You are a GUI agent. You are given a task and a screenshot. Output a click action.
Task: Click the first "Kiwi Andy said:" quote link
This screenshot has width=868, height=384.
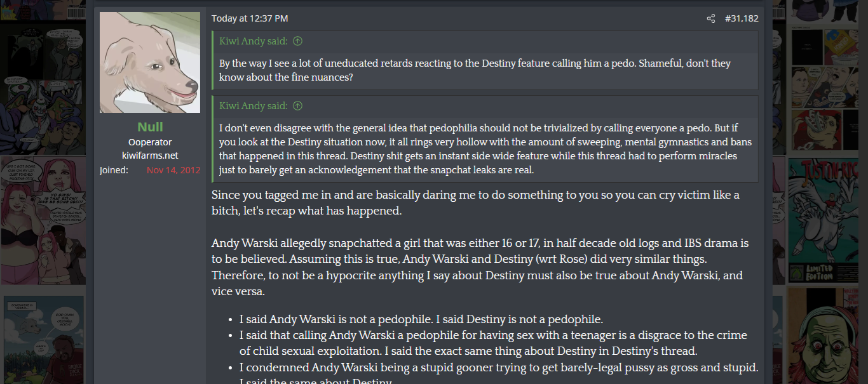point(253,41)
